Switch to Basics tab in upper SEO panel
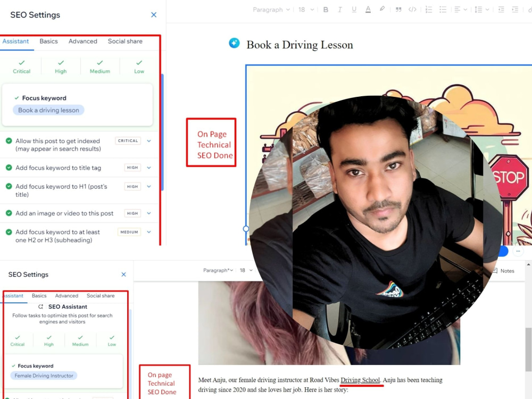The width and height of the screenshot is (532, 399). coord(48,41)
